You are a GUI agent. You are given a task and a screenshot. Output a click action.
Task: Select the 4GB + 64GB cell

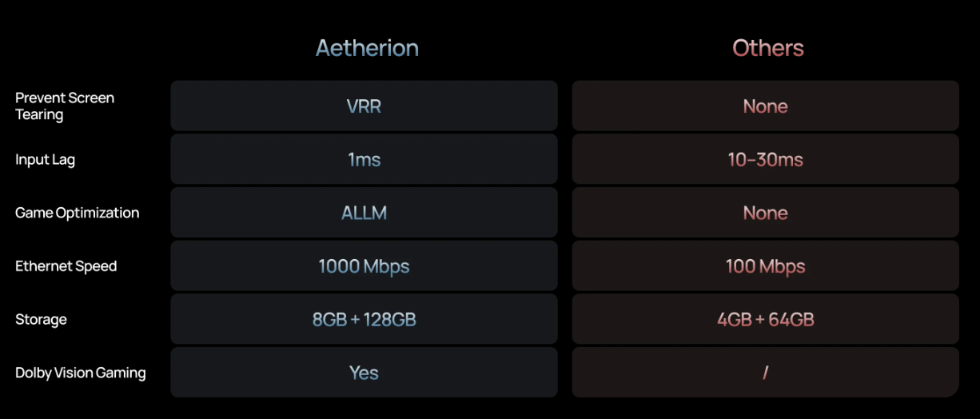(x=765, y=320)
